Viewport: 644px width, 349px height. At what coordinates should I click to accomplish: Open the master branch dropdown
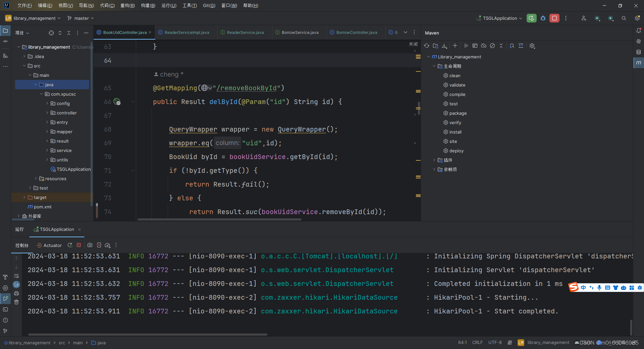coord(80,18)
